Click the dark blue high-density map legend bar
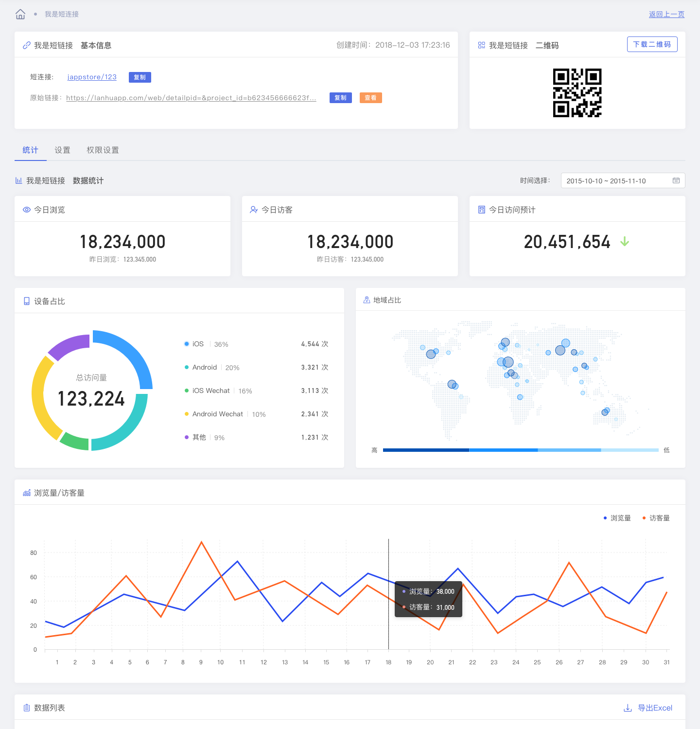Screen dimensions: 700x729 [x=426, y=450]
